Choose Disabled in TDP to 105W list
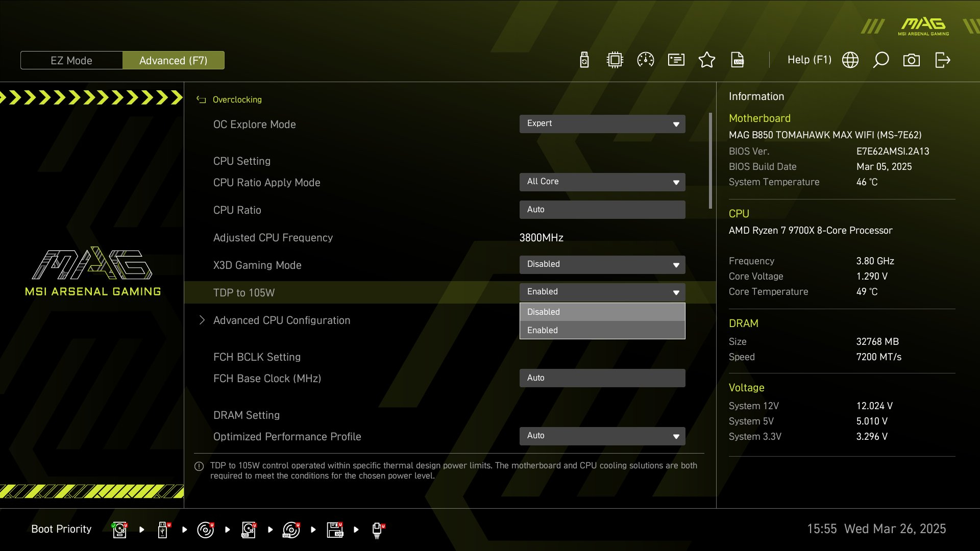Viewport: 980px width, 551px height. click(602, 312)
